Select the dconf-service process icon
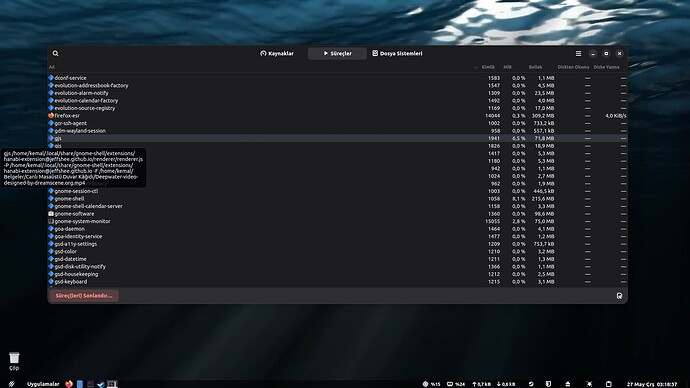Viewport: 690px width, 388px height. (51, 78)
